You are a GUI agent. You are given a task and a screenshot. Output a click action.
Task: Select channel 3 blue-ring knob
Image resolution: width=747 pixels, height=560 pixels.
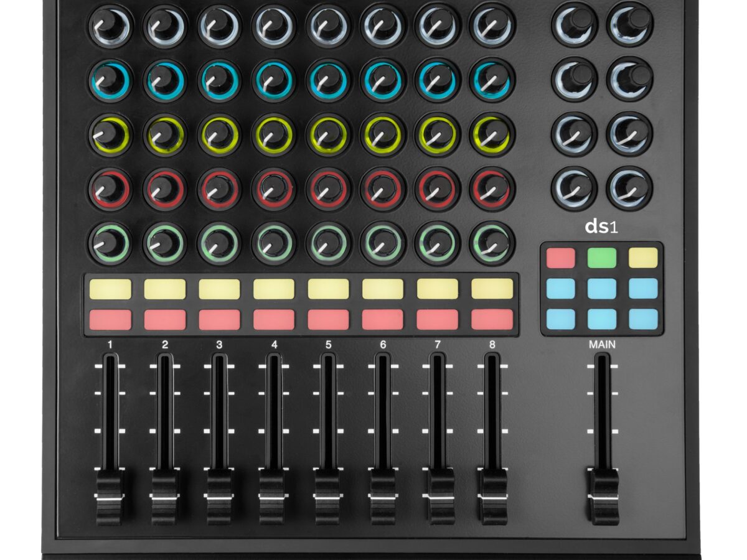[220, 80]
